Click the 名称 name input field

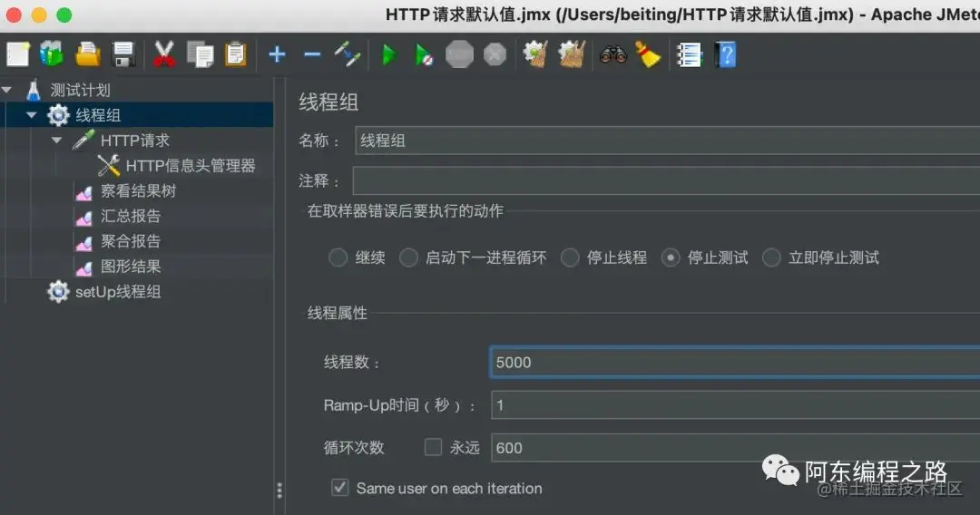click(x=667, y=141)
